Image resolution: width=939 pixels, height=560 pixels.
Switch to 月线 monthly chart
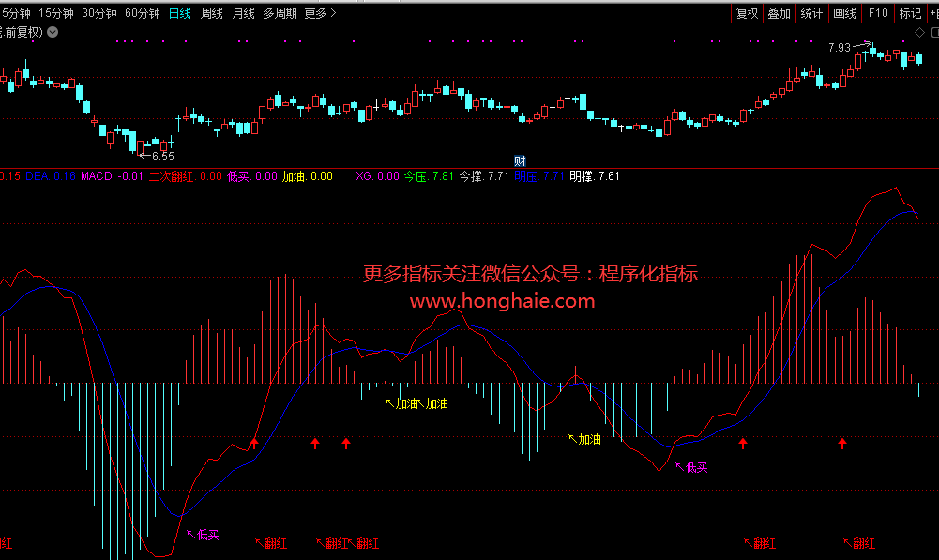point(243,13)
